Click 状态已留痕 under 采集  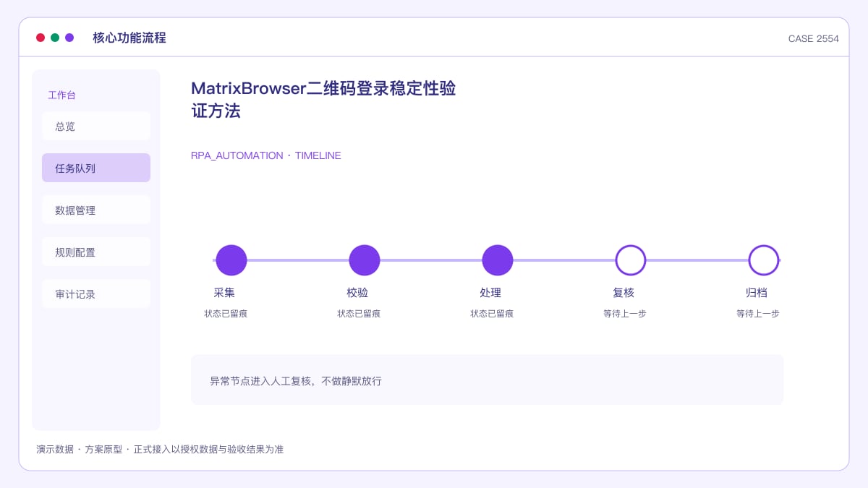[x=226, y=314]
